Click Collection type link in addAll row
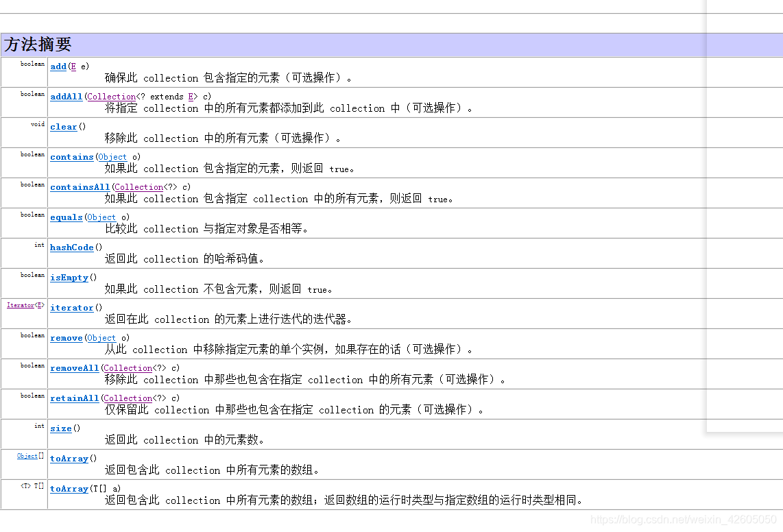This screenshot has width=783, height=532. (x=111, y=97)
